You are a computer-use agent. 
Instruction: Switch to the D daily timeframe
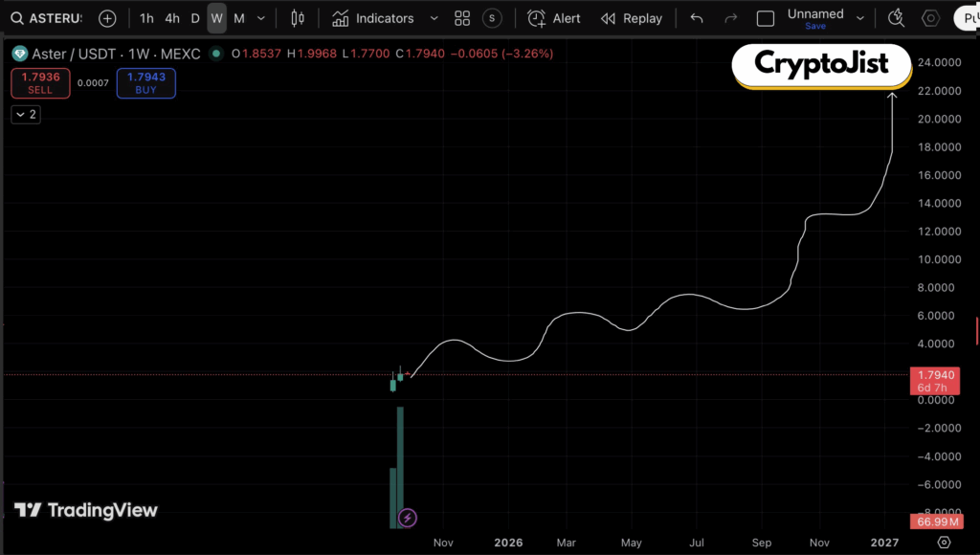click(195, 18)
